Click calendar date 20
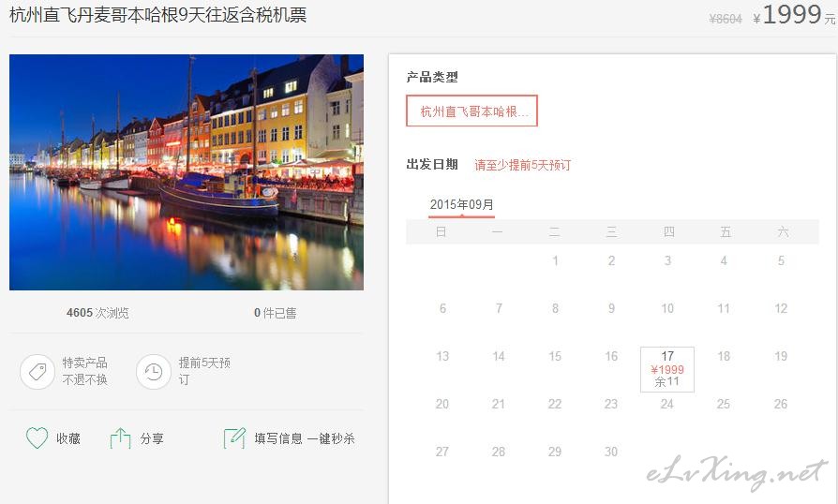 pos(442,404)
